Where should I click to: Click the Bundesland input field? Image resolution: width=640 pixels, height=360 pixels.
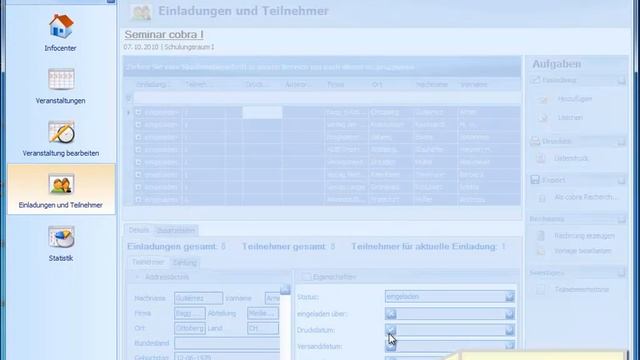(227, 343)
